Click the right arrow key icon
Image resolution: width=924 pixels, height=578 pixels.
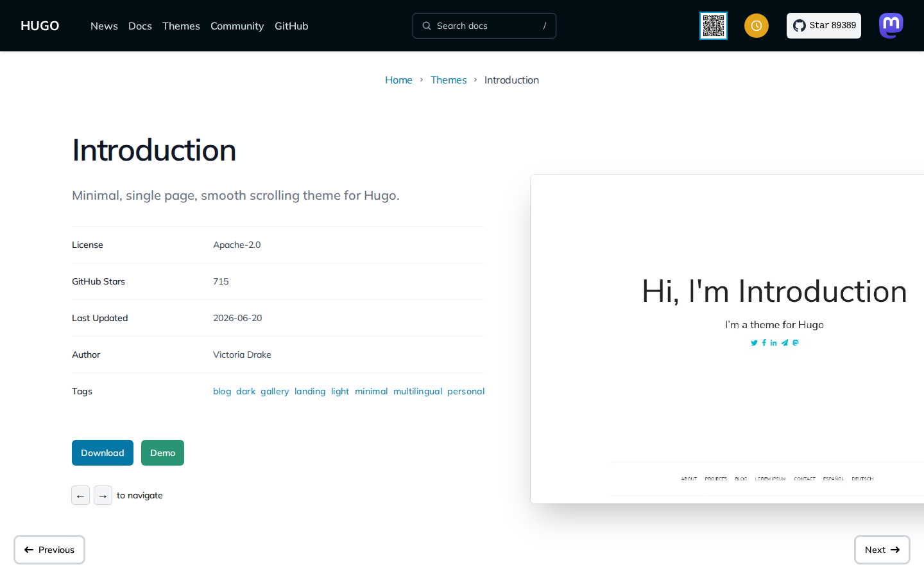click(x=103, y=495)
